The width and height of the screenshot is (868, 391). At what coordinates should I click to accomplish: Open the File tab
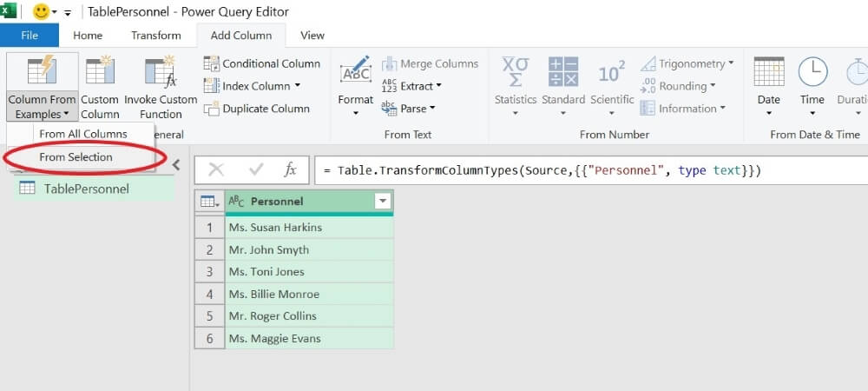tap(30, 36)
